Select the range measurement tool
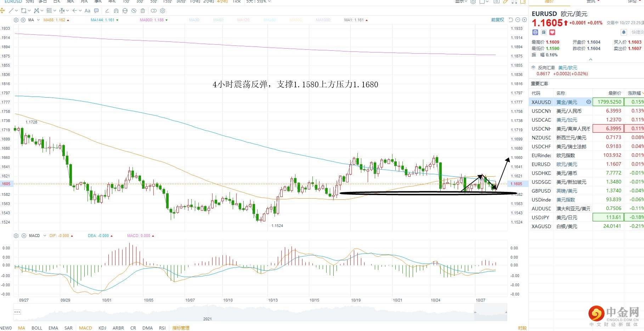The height and width of the screenshot is (331, 644). pyautogui.click(x=62, y=11)
